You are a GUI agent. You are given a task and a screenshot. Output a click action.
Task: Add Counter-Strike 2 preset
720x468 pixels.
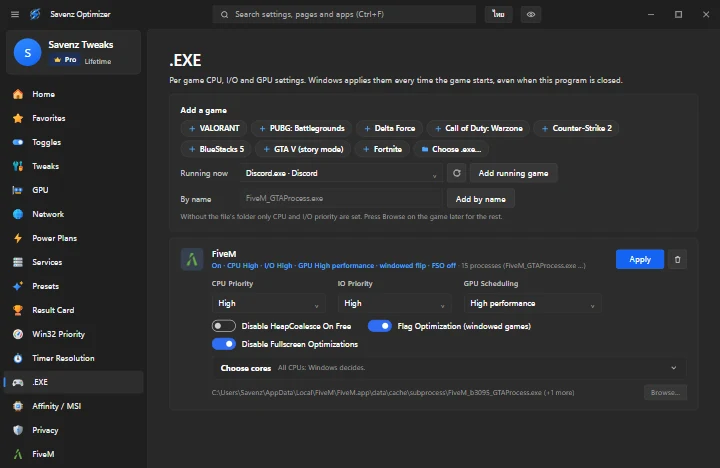pyautogui.click(x=577, y=128)
